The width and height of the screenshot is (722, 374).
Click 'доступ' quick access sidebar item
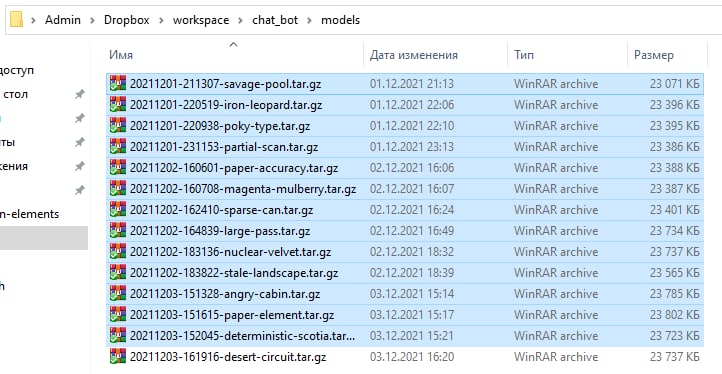click(x=17, y=70)
